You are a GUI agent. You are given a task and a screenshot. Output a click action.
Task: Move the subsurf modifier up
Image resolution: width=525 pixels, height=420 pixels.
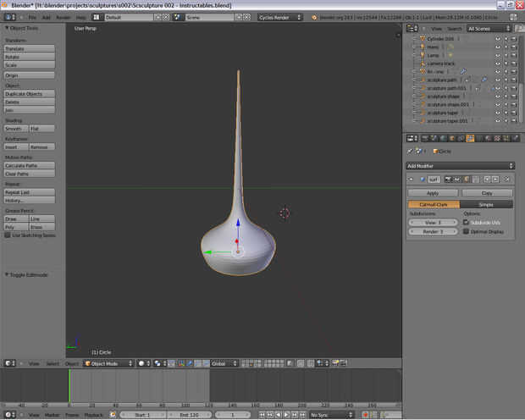point(488,180)
